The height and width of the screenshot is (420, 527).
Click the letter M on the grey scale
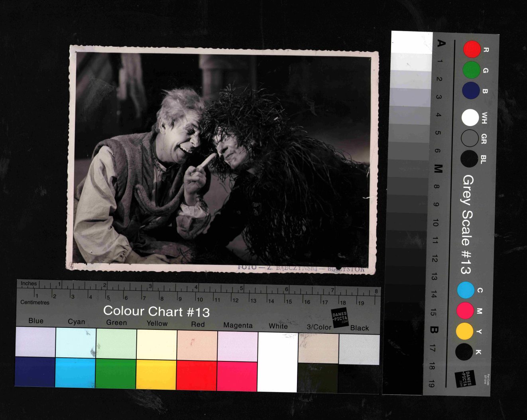click(x=438, y=168)
